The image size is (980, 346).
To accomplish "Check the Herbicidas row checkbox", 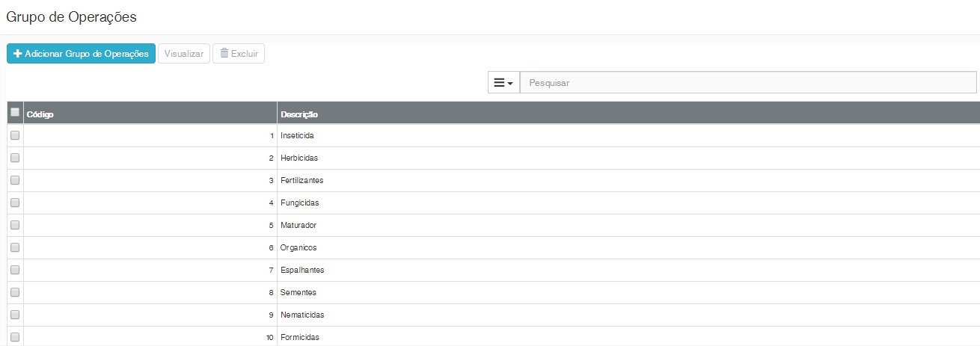I will (15, 158).
